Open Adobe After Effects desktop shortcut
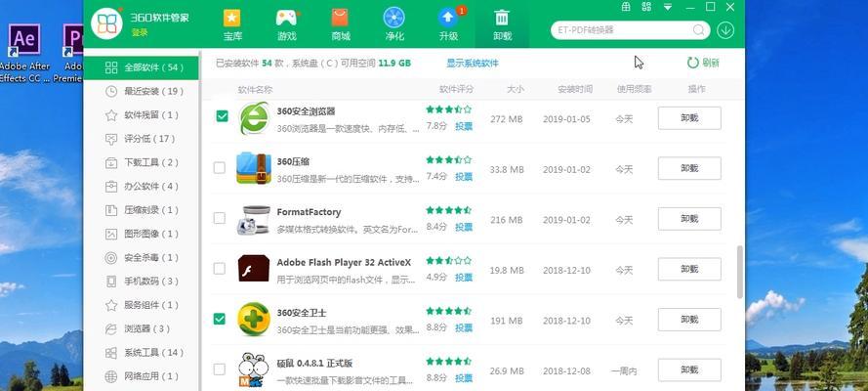868x391 pixels. 24,54
